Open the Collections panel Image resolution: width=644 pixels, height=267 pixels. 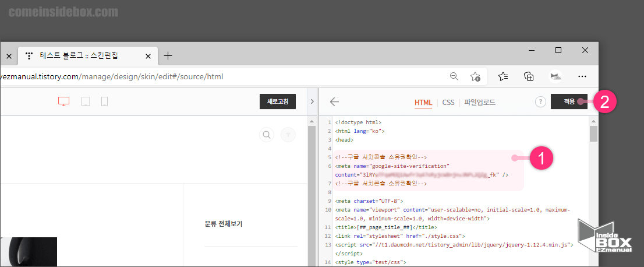click(x=529, y=76)
